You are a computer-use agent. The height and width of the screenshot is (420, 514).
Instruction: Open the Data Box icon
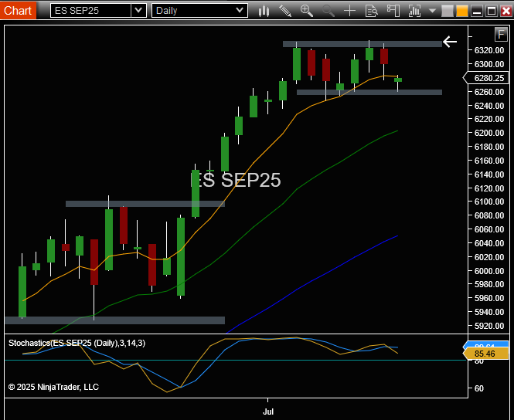click(x=372, y=11)
